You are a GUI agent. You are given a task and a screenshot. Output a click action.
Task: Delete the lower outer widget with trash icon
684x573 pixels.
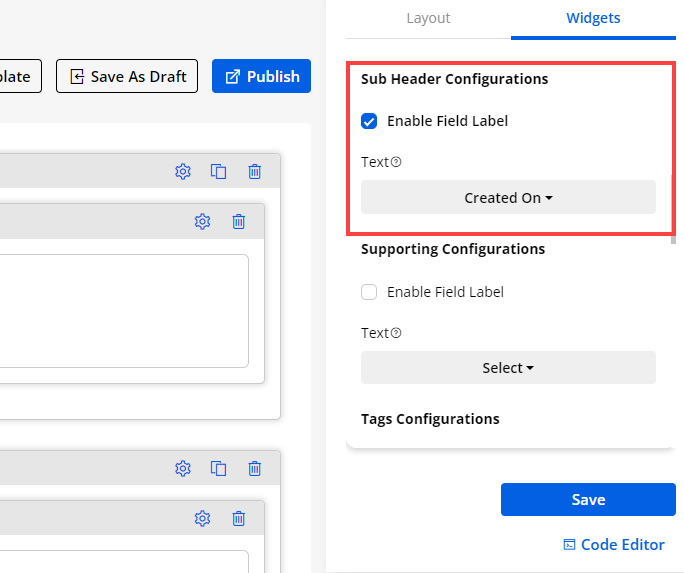[255, 467]
